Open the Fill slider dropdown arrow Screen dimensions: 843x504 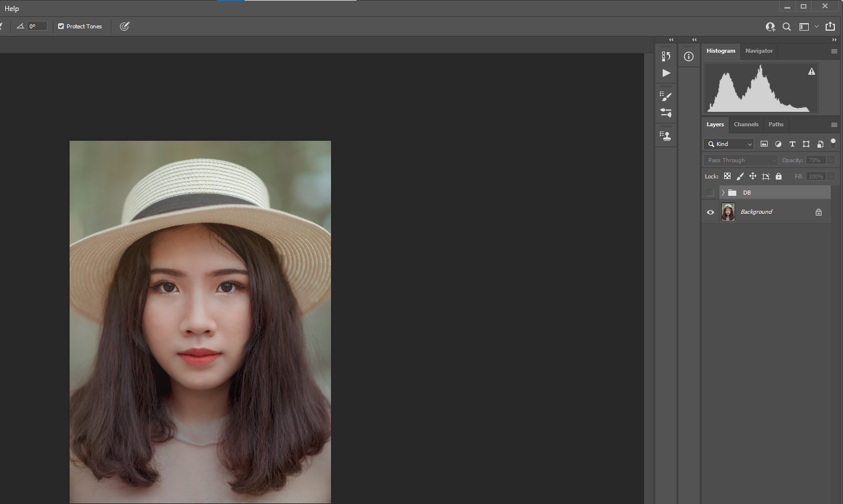click(831, 176)
